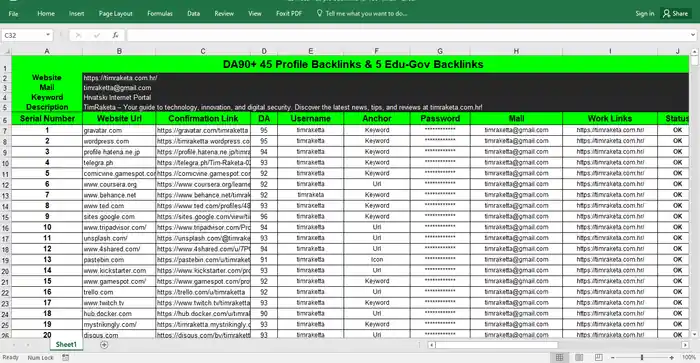This screenshot has height=363, width=700.
Task: Open the Foxit PDF tab
Action: tap(289, 13)
